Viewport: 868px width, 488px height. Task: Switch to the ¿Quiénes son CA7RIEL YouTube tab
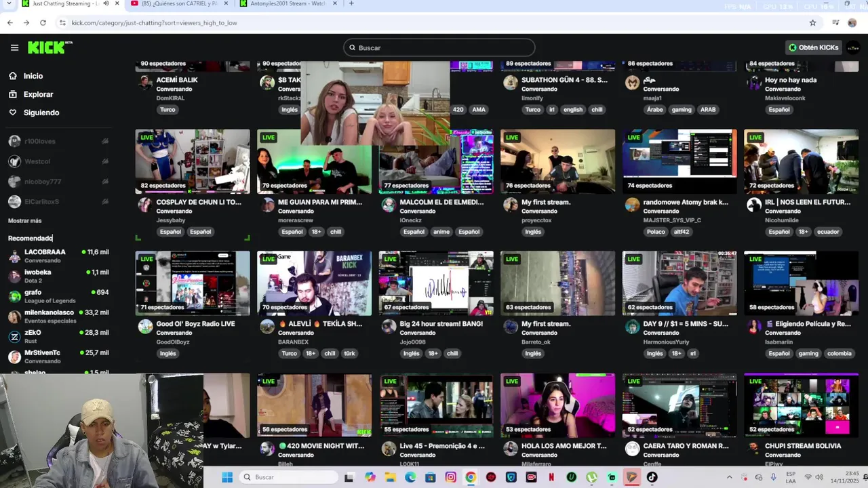[x=179, y=3]
